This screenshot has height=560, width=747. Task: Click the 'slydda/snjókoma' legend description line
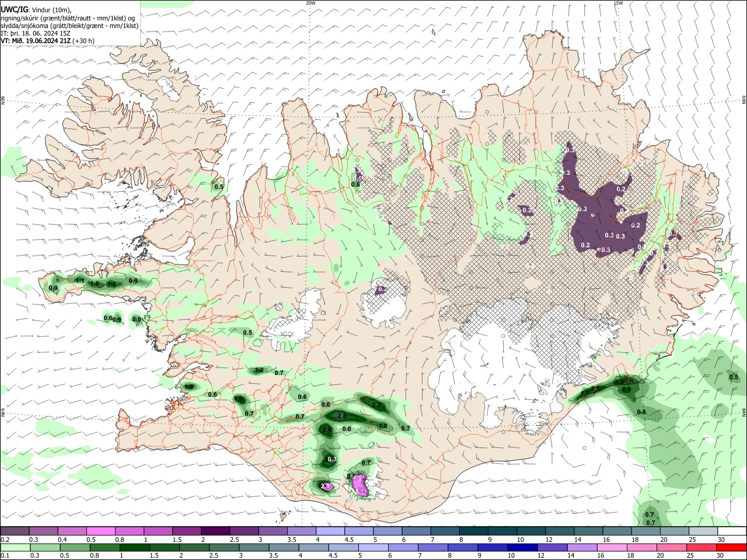click(69, 26)
